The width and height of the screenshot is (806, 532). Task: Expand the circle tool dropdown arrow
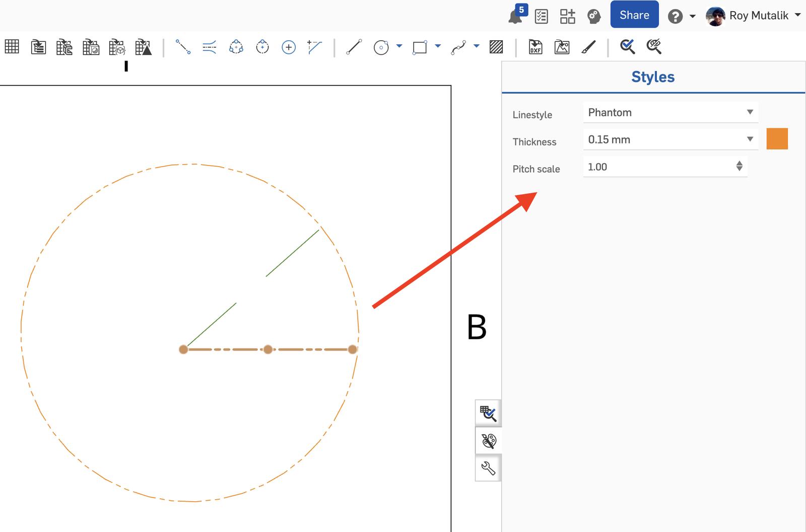(x=399, y=46)
